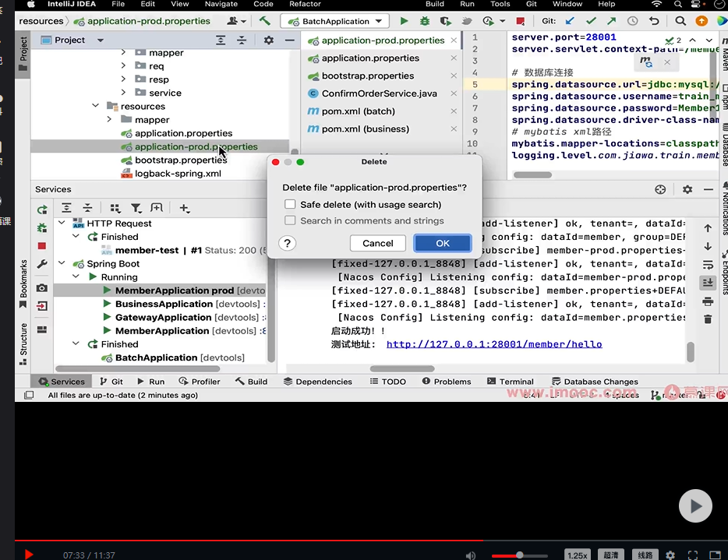
Task: Update project with blue Git arrow
Action: 570,21
